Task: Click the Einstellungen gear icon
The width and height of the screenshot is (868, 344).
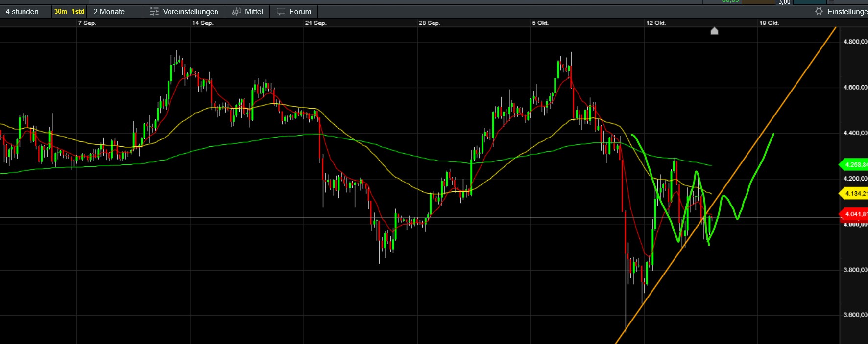Action: [819, 11]
